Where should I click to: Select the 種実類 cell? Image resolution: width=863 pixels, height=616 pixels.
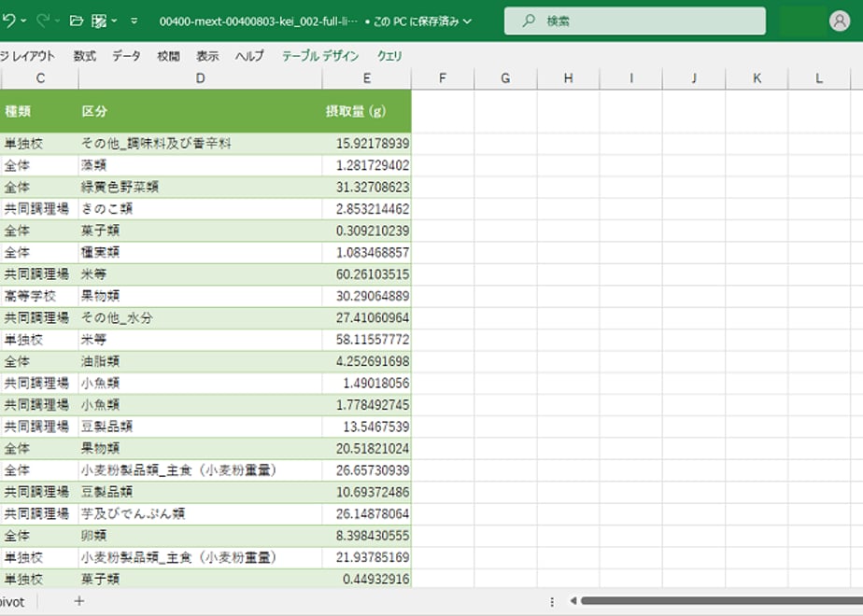(200, 252)
